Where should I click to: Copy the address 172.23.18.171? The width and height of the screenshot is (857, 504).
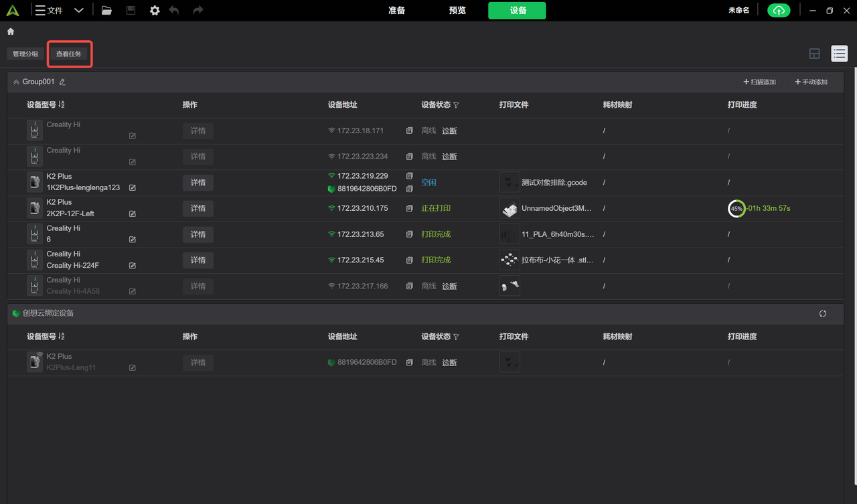point(410,131)
